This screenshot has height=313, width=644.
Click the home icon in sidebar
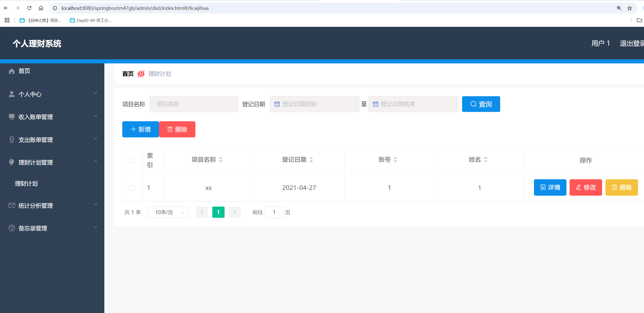click(12, 71)
